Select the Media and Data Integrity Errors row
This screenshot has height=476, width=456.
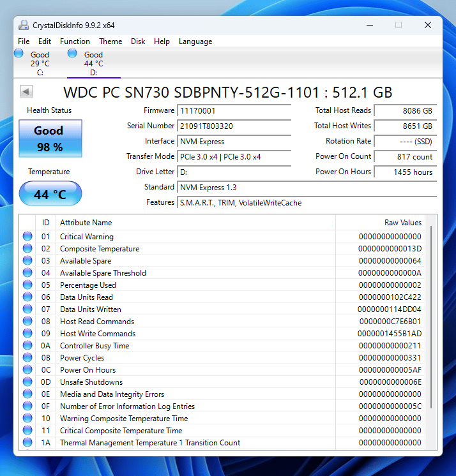222,394
